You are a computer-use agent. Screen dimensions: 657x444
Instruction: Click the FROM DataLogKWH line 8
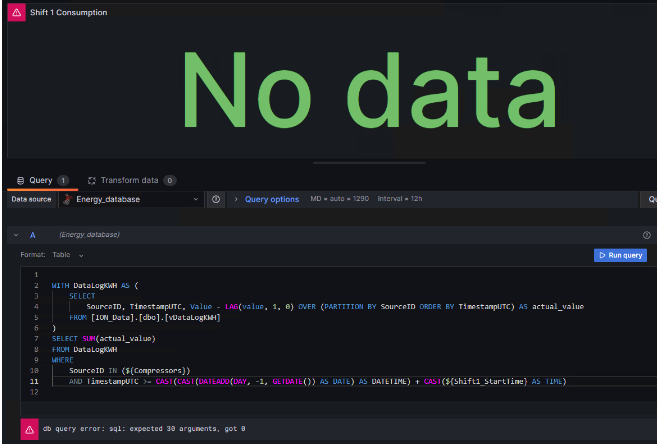click(x=85, y=349)
